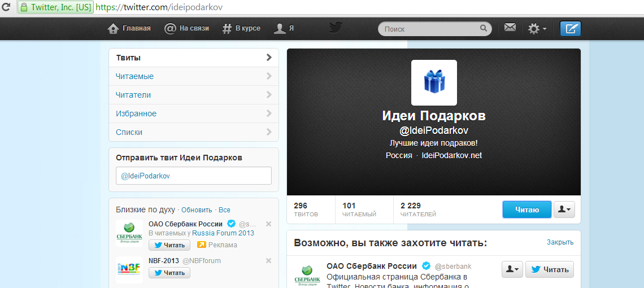Screen dimensions: 644x288
Task: Open the gear settings dropdown
Action: point(537,29)
